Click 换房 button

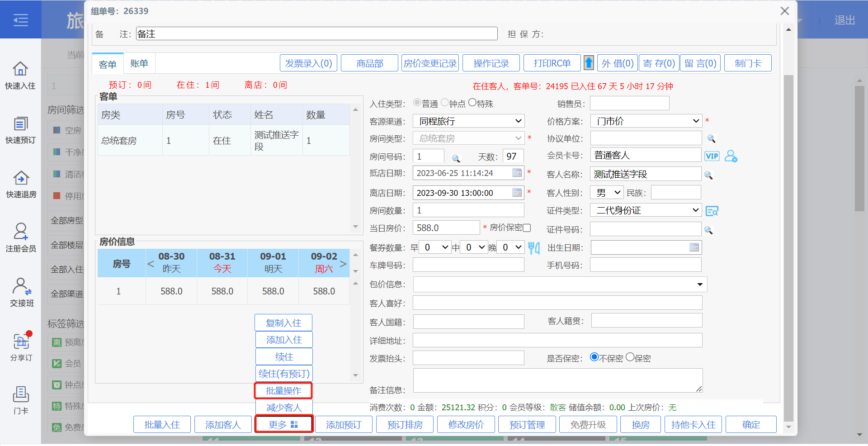641,424
